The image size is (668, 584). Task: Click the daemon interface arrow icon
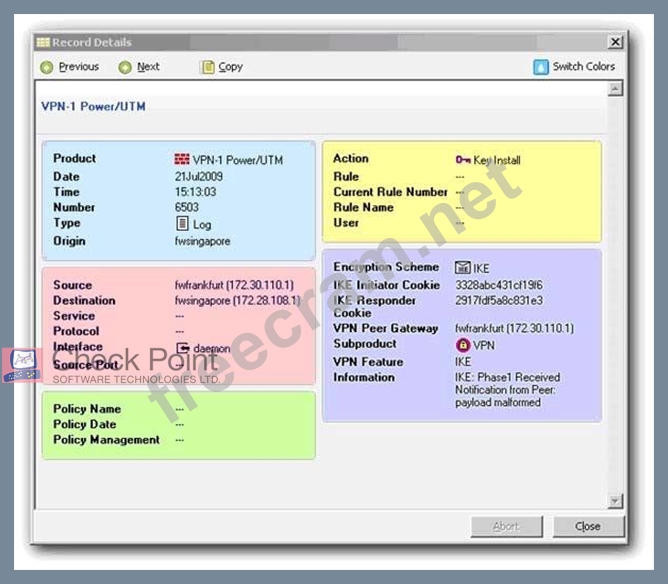point(183,348)
